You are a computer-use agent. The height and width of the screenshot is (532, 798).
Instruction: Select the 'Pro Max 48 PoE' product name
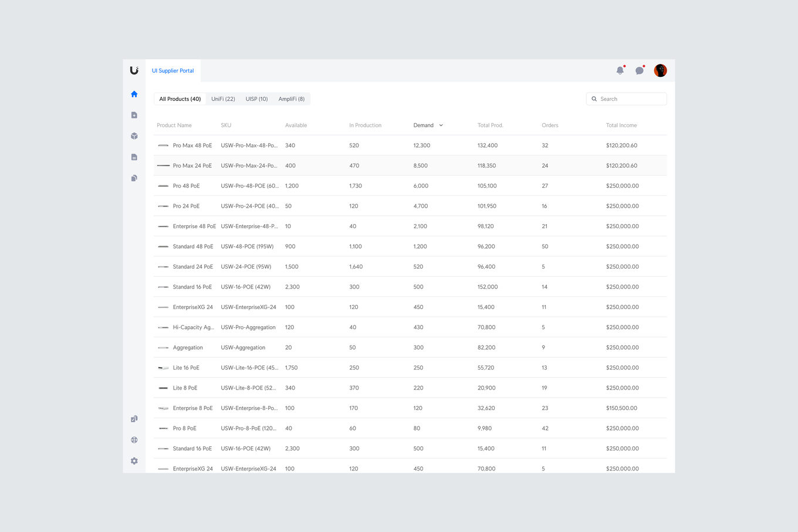(x=192, y=145)
